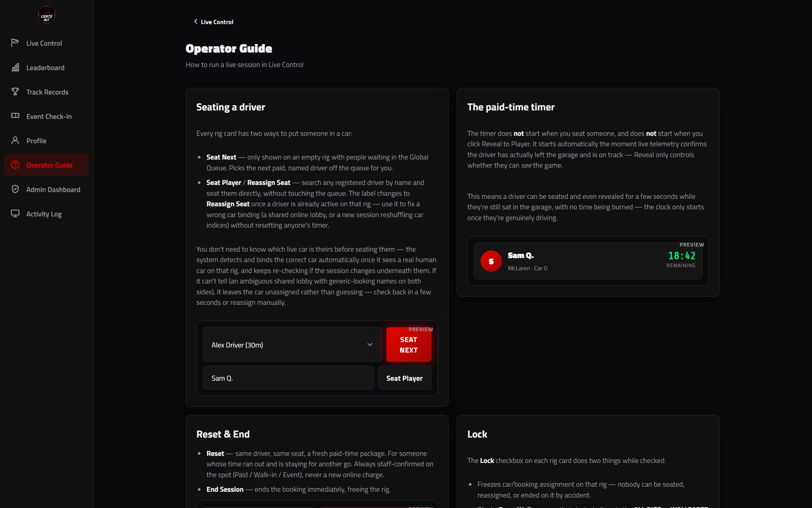
Task: Open Event Check-In from the sidebar
Action: point(46,116)
